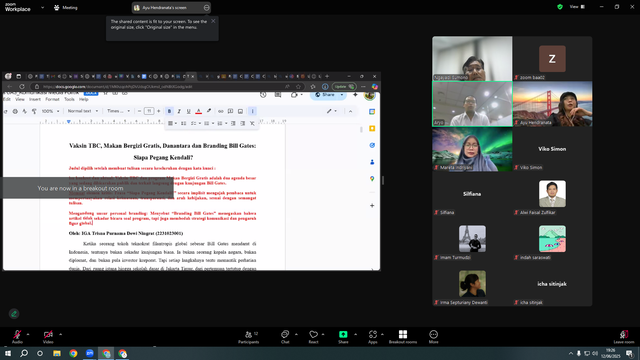Click the Update button in shared browser

click(344, 87)
